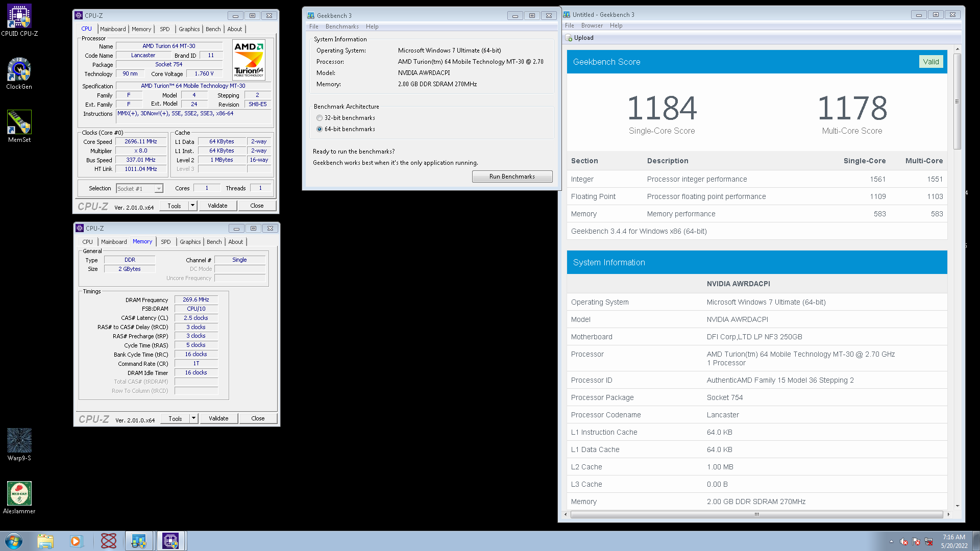Open Benchmarks menu in Geekbench 3
980x551 pixels.
(x=342, y=27)
